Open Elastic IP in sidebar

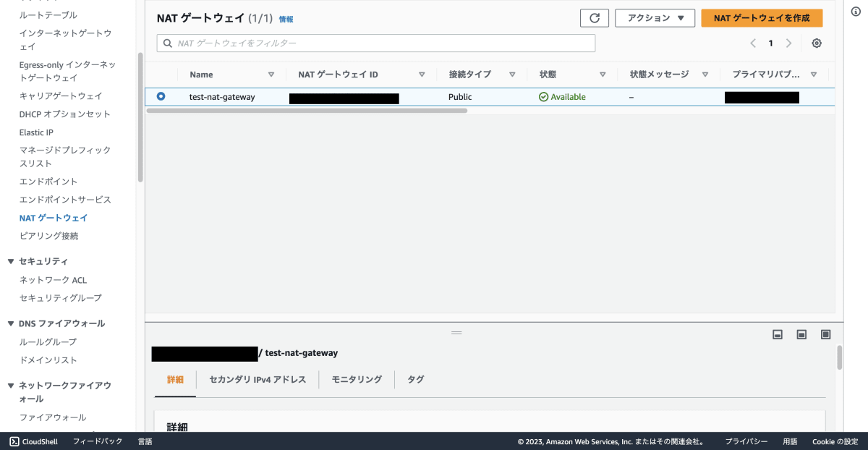pos(36,132)
